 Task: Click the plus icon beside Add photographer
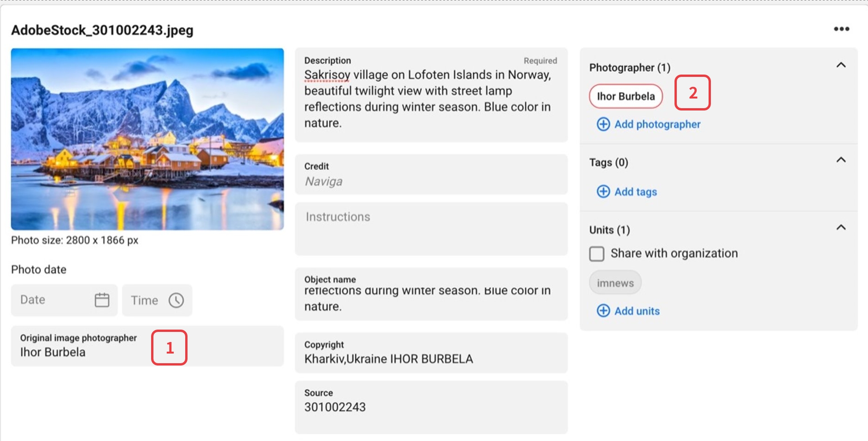[603, 124]
